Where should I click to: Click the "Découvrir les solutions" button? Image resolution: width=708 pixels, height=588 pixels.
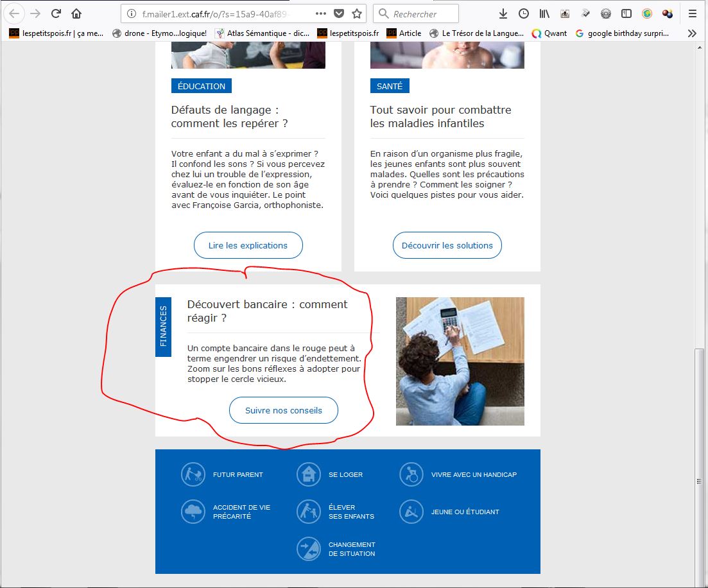pyautogui.click(x=447, y=245)
